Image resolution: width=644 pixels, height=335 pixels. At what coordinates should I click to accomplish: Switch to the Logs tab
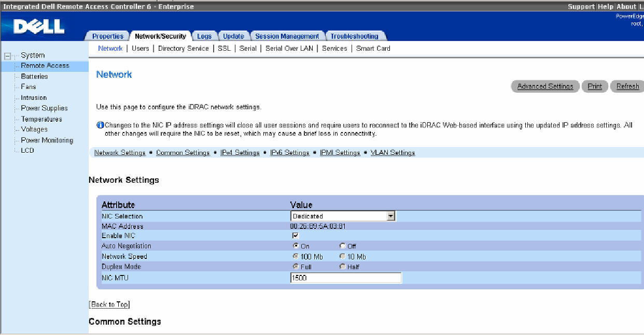[x=204, y=36]
